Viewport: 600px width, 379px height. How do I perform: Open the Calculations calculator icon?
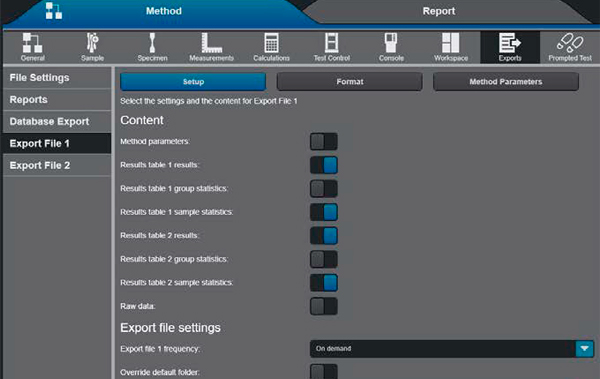click(x=271, y=47)
